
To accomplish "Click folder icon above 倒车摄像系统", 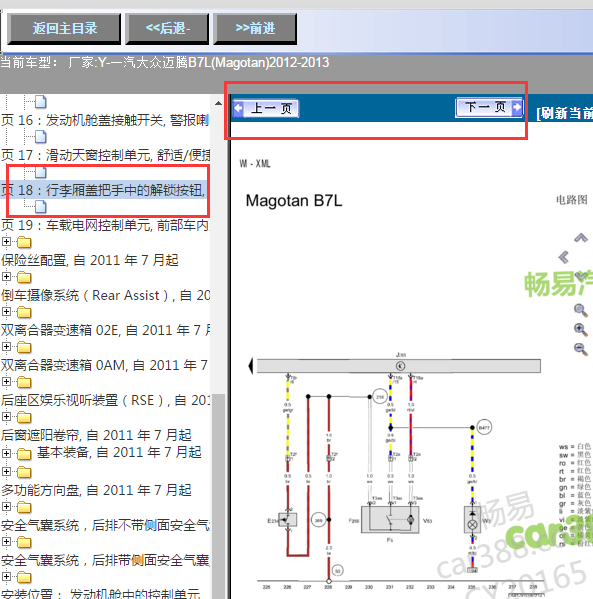I will pyautogui.click(x=24, y=277).
